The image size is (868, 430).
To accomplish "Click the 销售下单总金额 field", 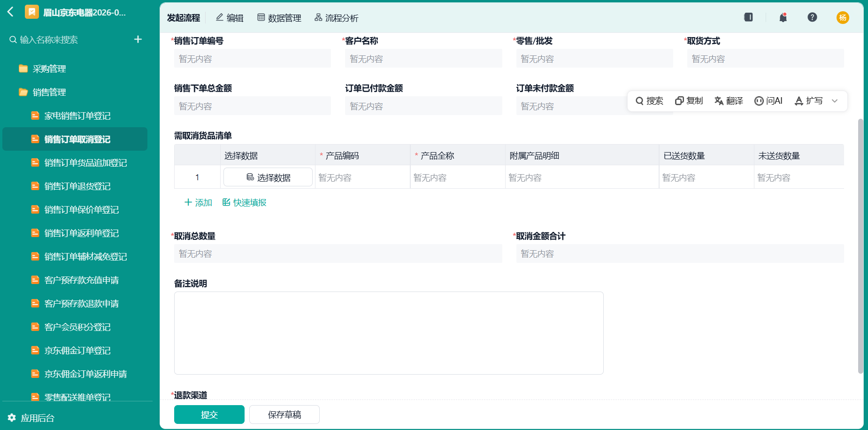I will (253, 106).
